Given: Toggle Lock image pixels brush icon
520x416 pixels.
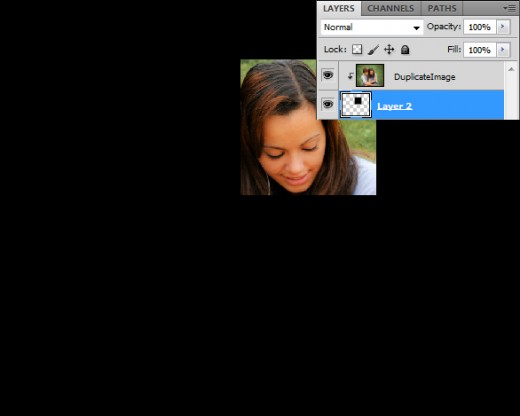Looking at the screenshot, I should 373,50.
